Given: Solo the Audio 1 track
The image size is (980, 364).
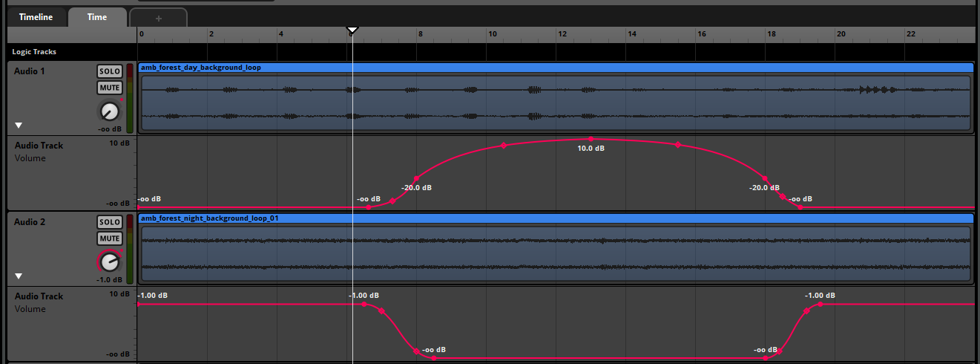Looking at the screenshot, I should [110, 71].
